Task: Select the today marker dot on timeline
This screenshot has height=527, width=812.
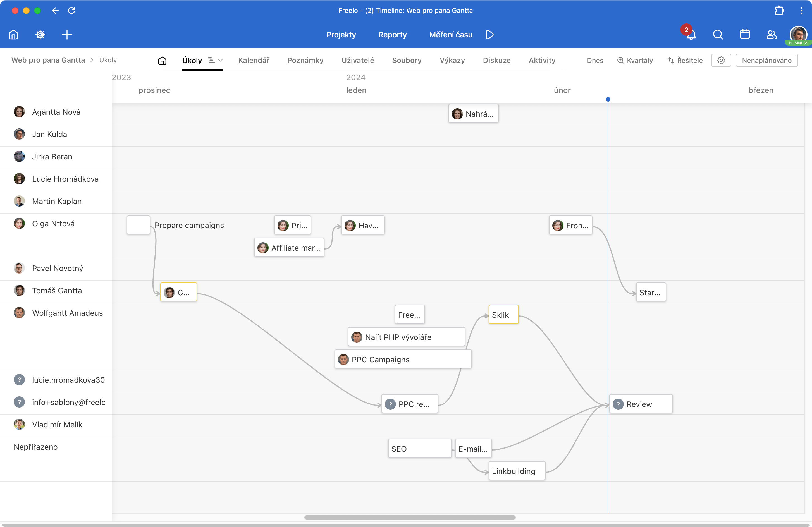Action: click(x=608, y=100)
